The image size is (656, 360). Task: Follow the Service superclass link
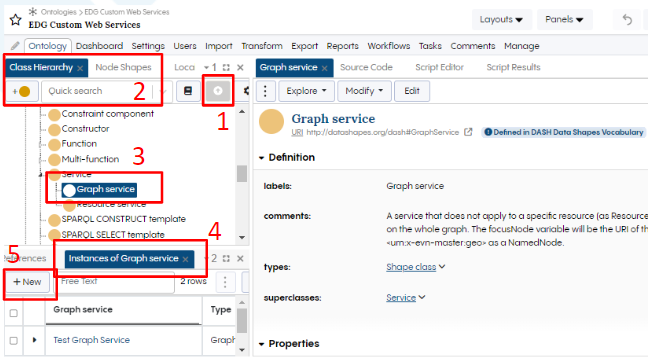401,298
